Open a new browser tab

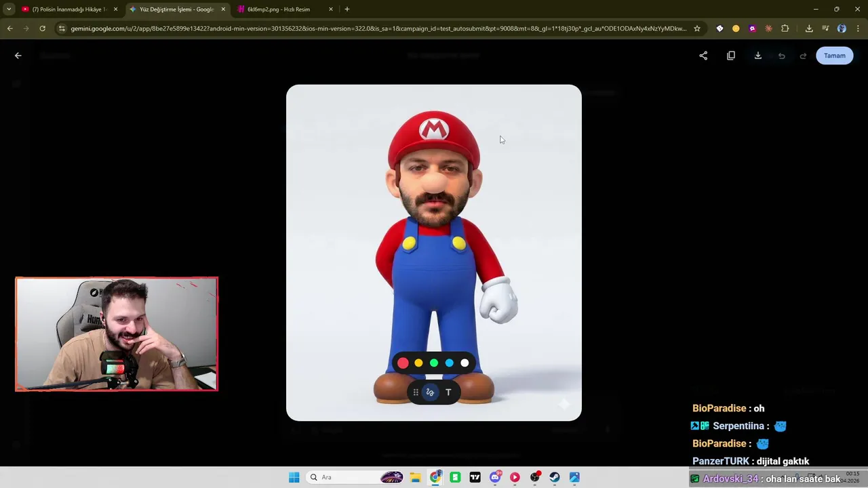(347, 9)
